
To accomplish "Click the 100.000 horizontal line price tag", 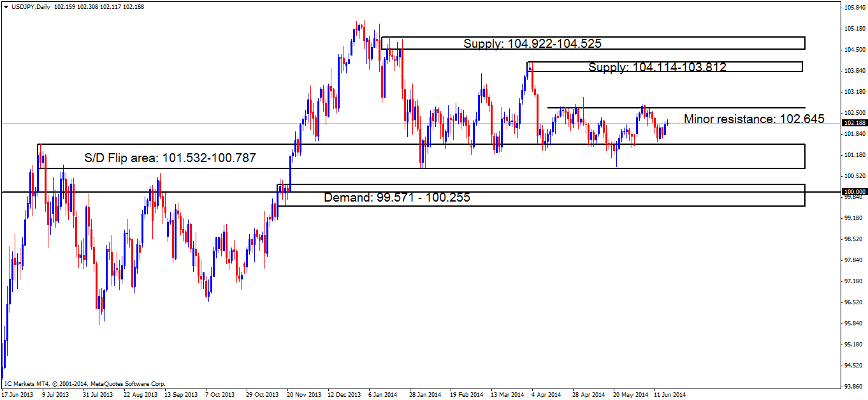I will (853, 192).
